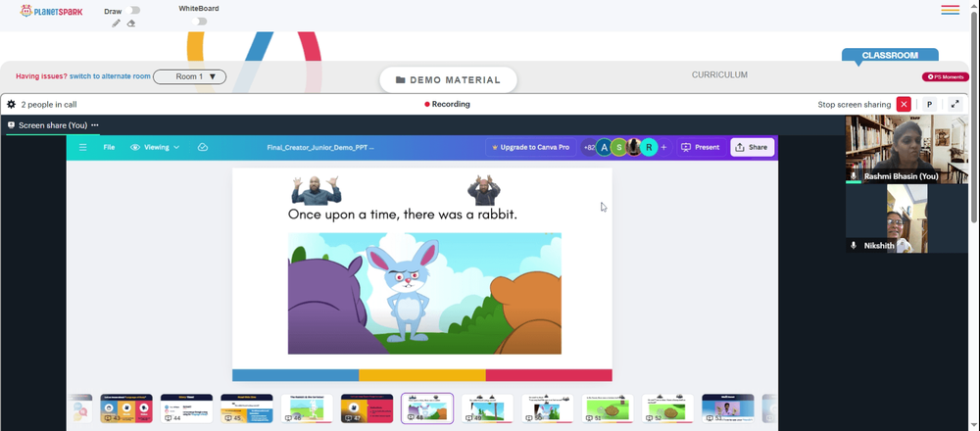980x431 pixels.
Task: Open collaborator avatar R
Action: click(650, 147)
